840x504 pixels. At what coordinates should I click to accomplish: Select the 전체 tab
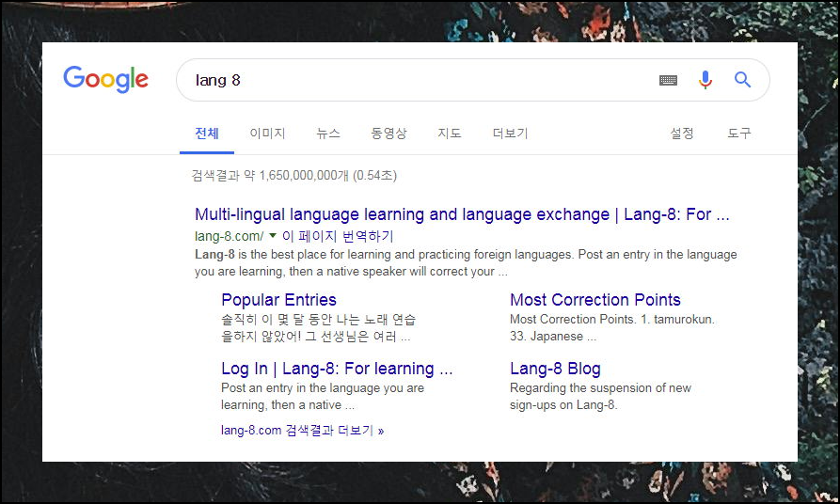pos(207,134)
